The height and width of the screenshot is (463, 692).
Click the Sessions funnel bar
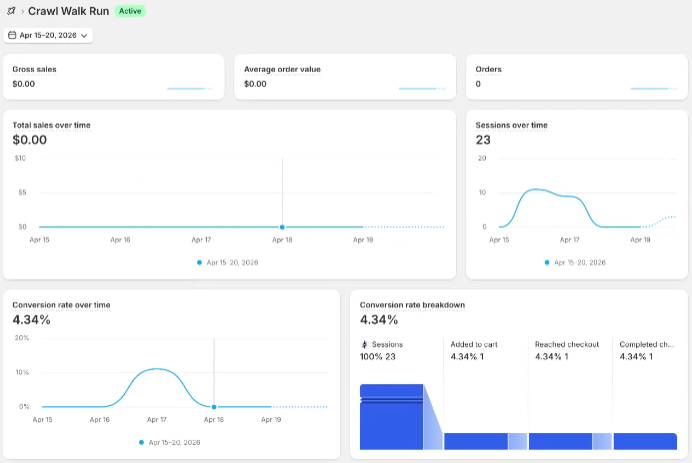(391, 417)
